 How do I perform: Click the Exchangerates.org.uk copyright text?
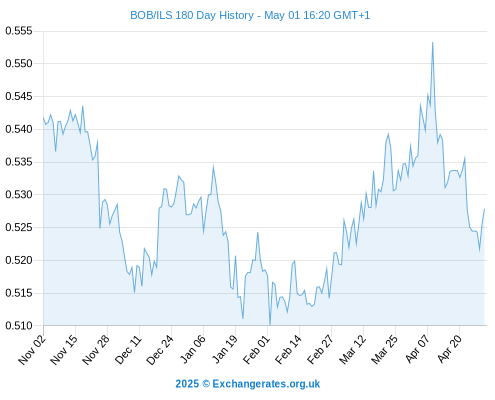coord(248,384)
